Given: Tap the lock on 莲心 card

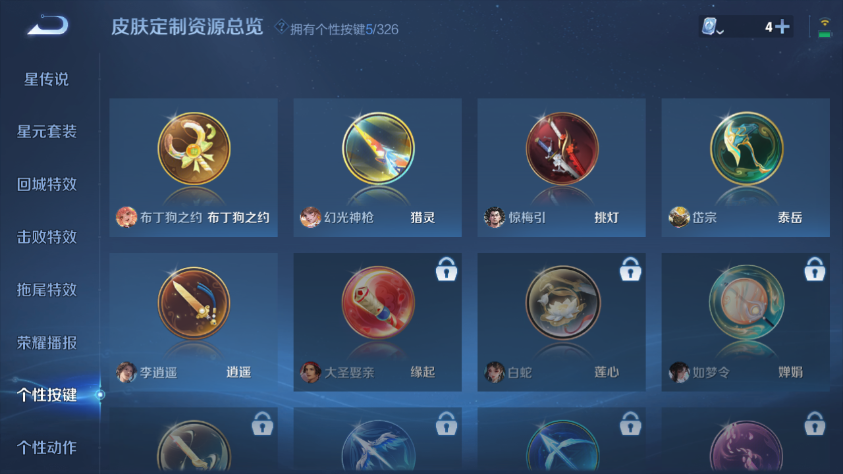Looking at the screenshot, I should (x=630, y=269).
